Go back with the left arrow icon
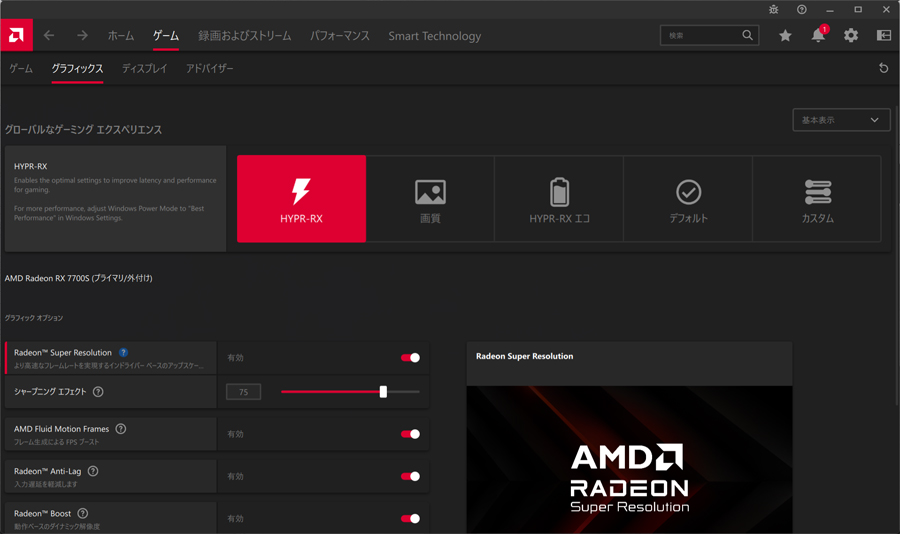The height and width of the screenshot is (534, 900). [49, 36]
